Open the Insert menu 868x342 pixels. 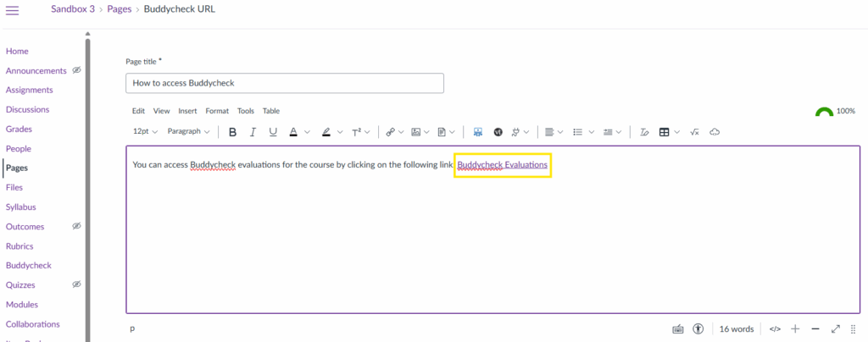click(187, 111)
